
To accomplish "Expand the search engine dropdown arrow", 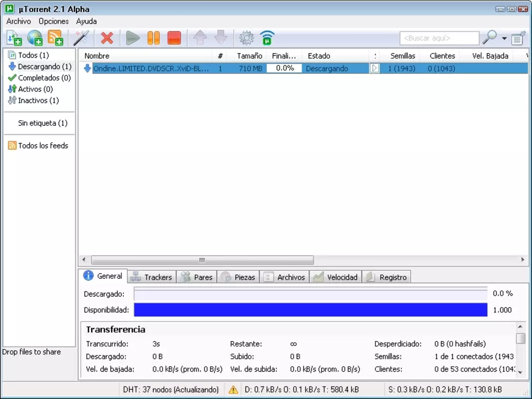I will [505, 38].
